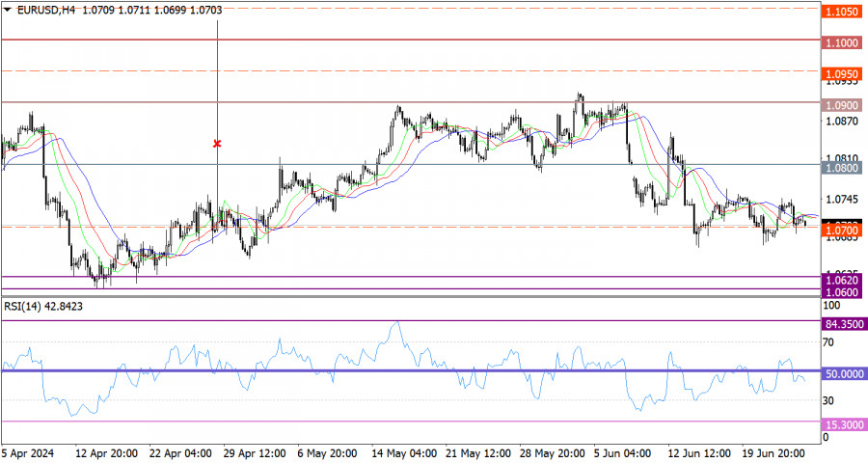Select the 1.0600 price level label
Image resolution: width=868 pixels, height=463 pixels.
pyautogui.click(x=841, y=292)
